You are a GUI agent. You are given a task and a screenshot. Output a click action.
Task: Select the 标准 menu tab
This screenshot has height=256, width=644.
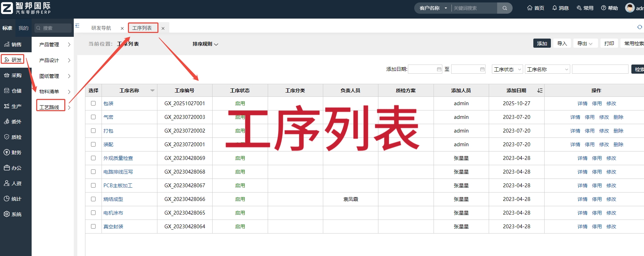point(7,28)
